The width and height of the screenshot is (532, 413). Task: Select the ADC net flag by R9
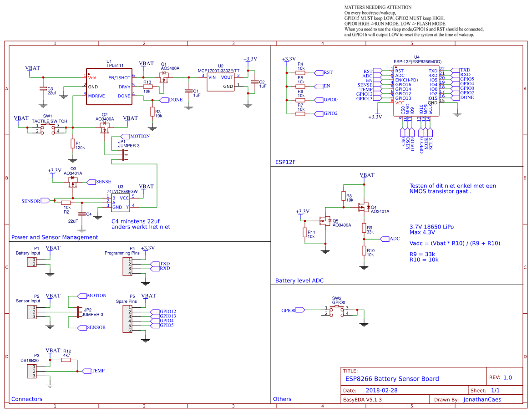coord(390,239)
